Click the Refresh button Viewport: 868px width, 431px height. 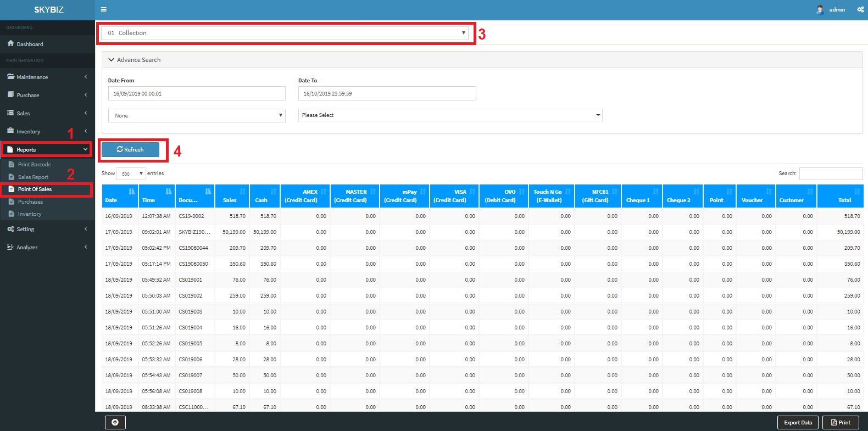130,149
